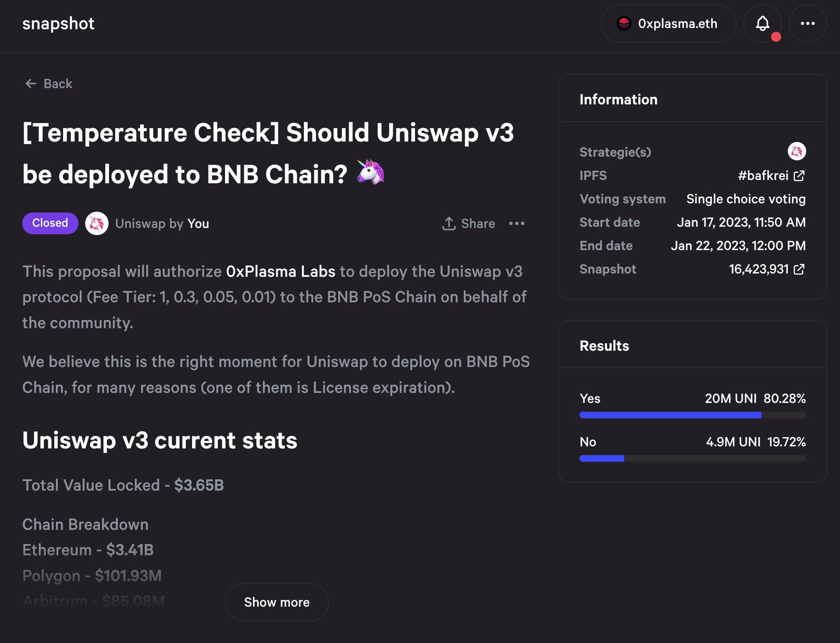Image resolution: width=840 pixels, height=643 pixels.
Task: Click the Uniswap unicorn space avatar
Action: (97, 223)
